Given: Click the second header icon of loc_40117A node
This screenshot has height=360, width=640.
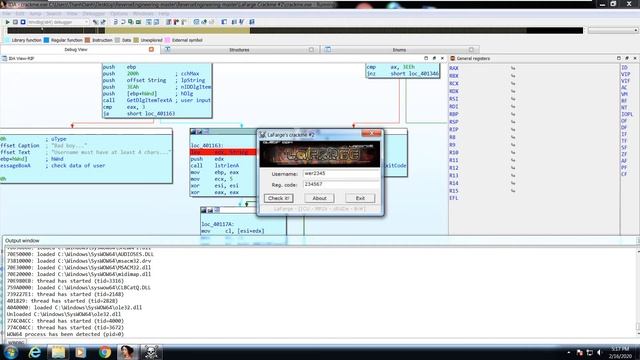Looking at the screenshot, I should click(x=210, y=210).
